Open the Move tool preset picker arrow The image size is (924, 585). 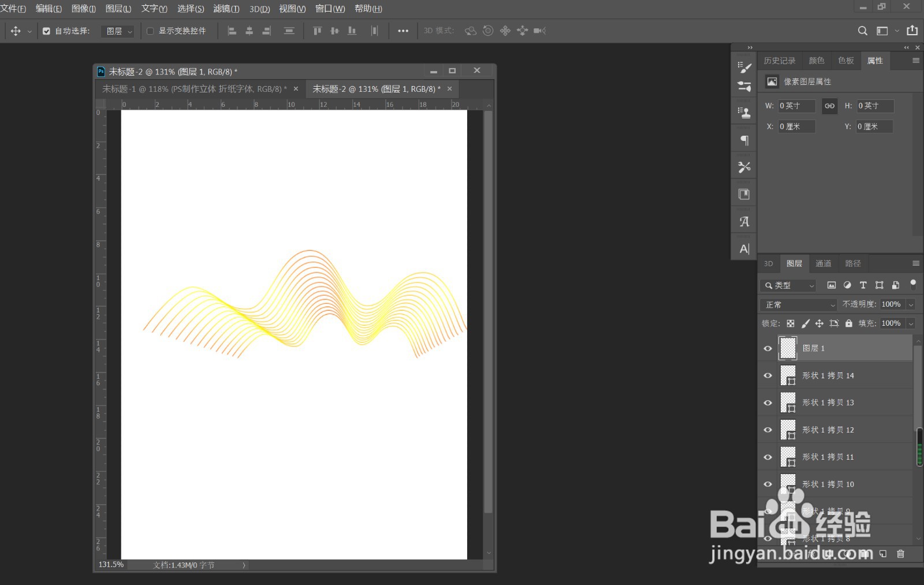[29, 32]
